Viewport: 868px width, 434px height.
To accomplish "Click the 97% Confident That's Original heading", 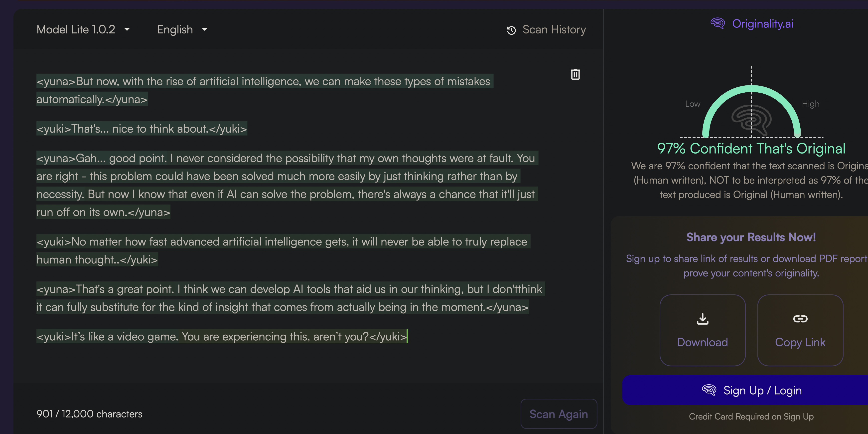I will pos(751,149).
